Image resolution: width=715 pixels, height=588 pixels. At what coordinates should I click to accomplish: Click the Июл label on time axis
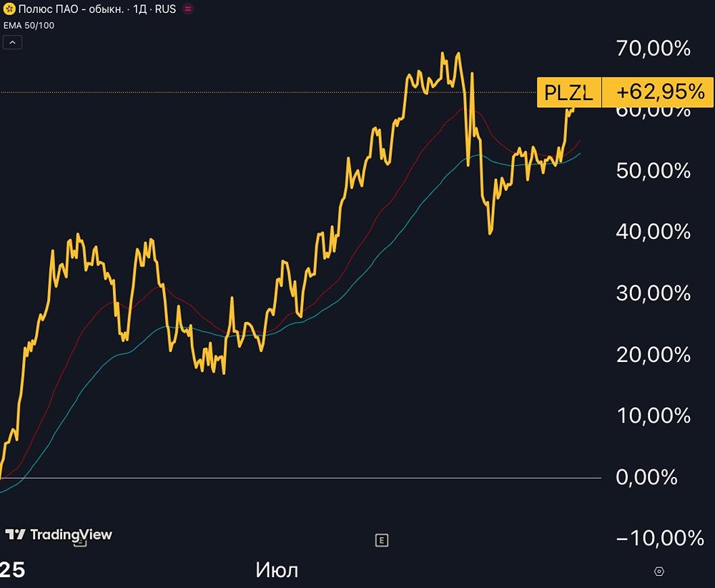(x=277, y=570)
